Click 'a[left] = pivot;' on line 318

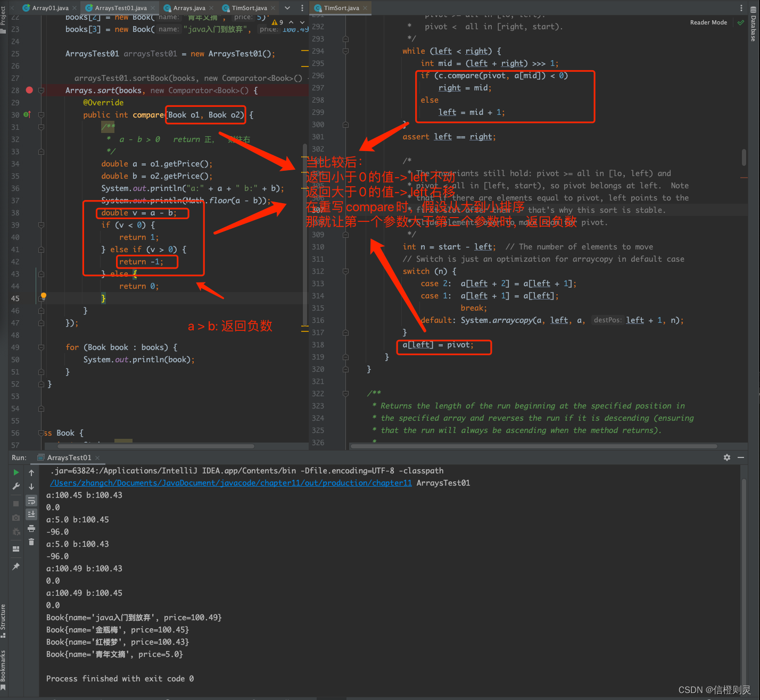[x=437, y=345]
